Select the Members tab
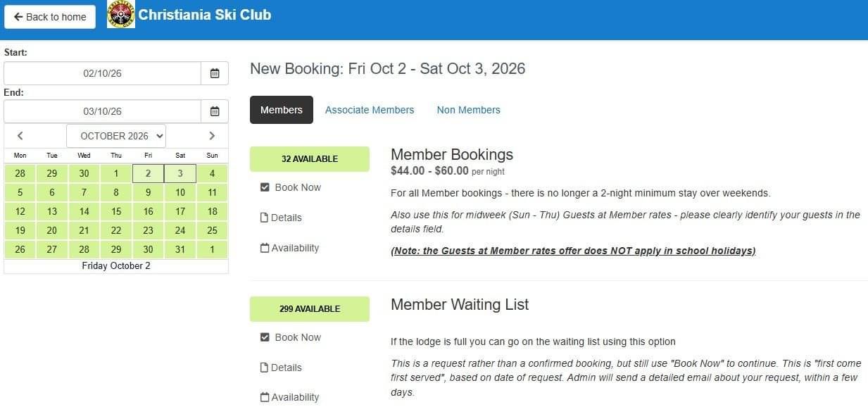The height and width of the screenshot is (414, 868). pos(282,110)
